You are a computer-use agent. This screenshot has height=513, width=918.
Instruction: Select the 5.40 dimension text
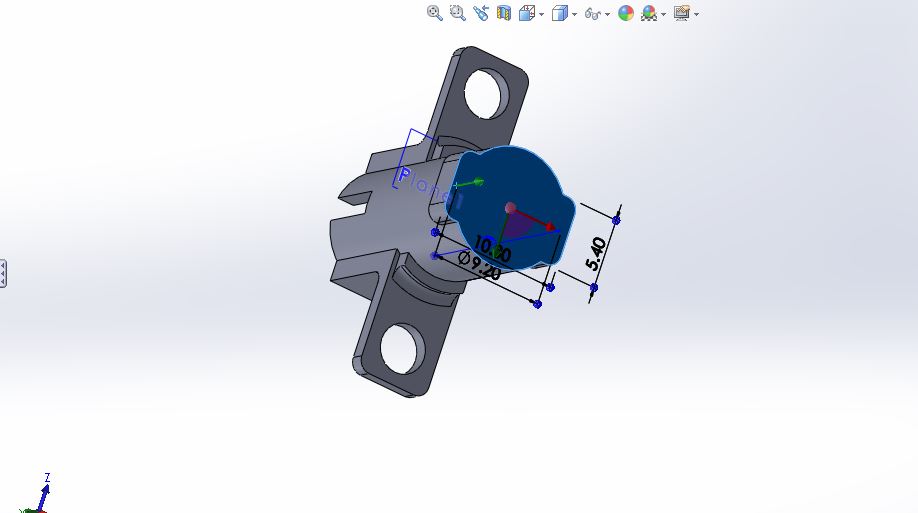pyautogui.click(x=595, y=254)
